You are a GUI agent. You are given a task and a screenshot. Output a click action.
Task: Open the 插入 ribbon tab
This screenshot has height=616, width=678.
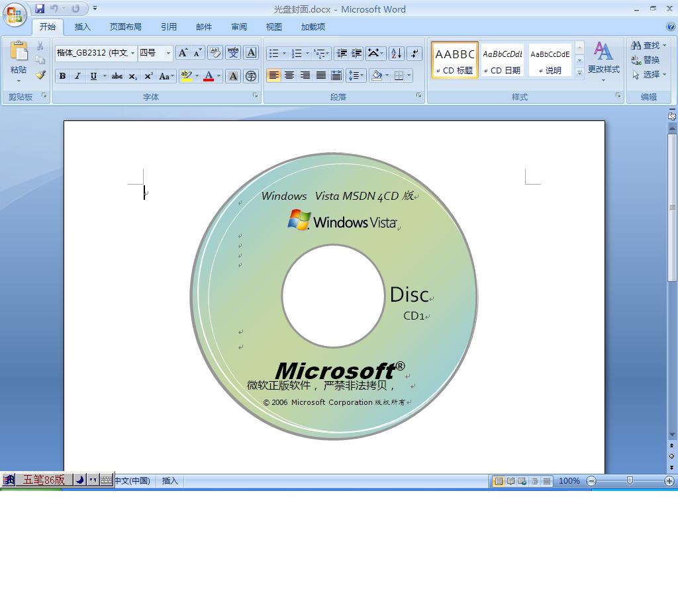tap(82, 26)
